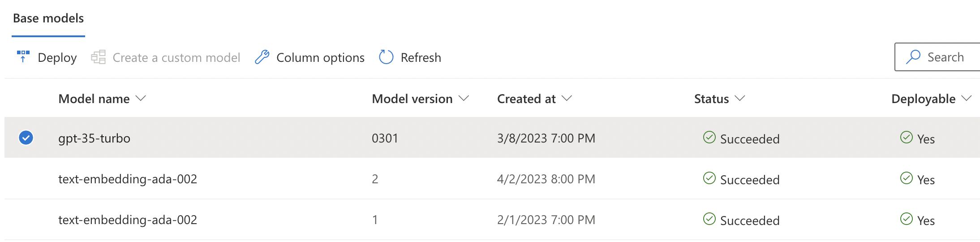Click the Succeeded checkmark icon for gpt-35-turbo
Screen dimensions: 980x242
coord(709,137)
